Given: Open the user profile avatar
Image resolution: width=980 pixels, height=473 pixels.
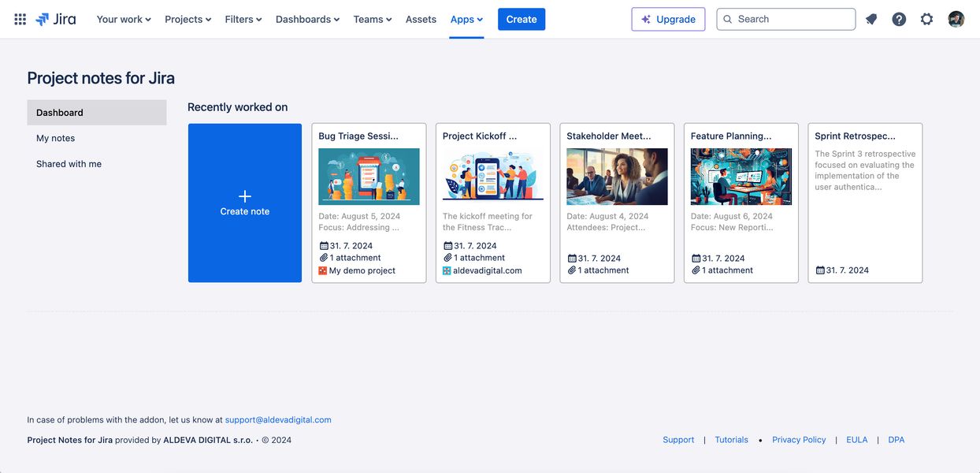Looking at the screenshot, I should pyautogui.click(x=956, y=19).
